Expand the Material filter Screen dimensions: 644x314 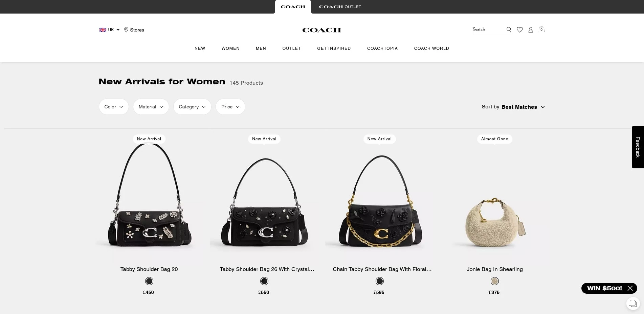[151, 107]
